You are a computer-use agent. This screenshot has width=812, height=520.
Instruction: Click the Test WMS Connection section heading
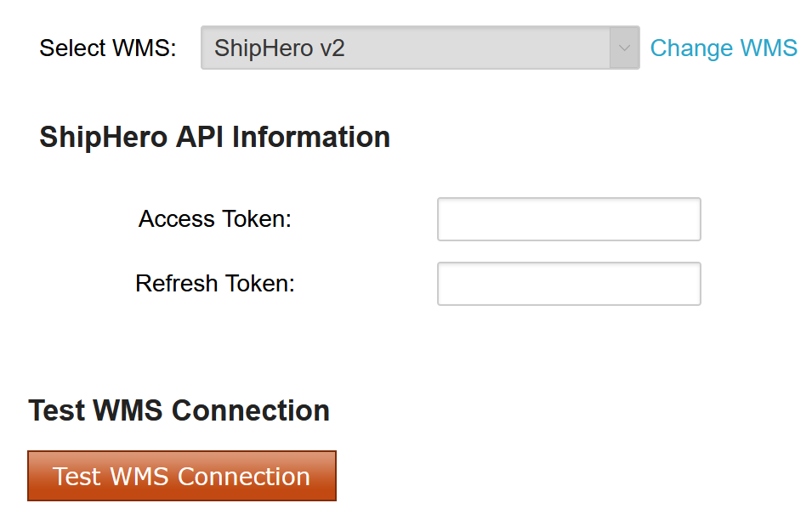pyautogui.click(x=179, y=410)
